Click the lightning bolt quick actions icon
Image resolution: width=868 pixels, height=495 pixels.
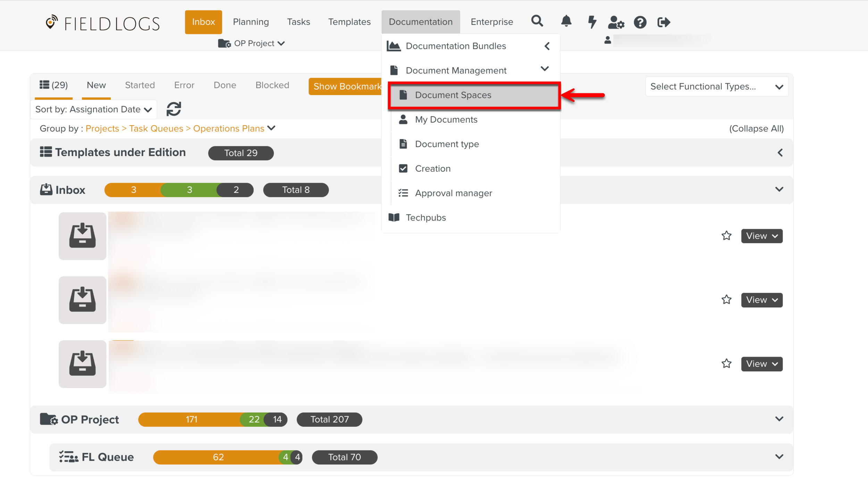point(592,22)
